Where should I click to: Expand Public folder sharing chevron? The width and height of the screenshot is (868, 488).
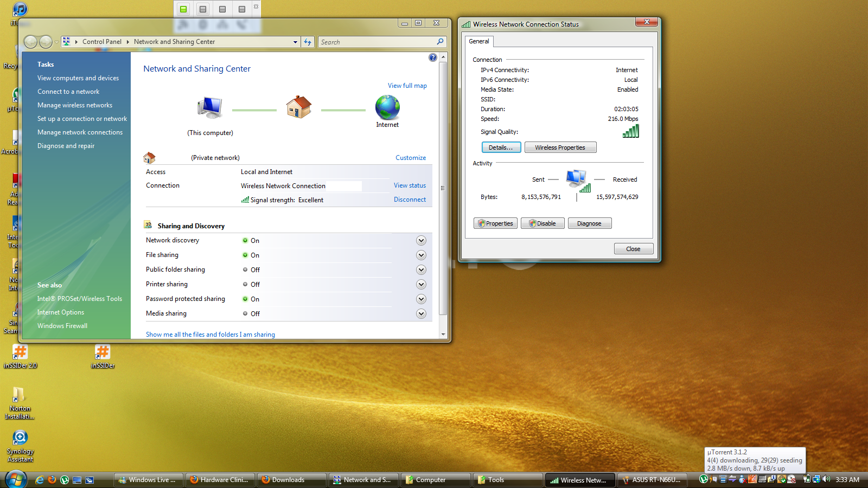pyautogui.click(x=421, y=270)
